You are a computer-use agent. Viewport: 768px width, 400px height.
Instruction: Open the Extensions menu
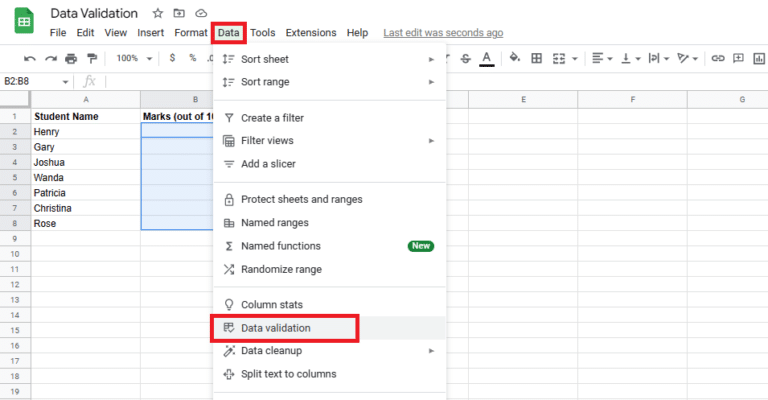point(311,33)
